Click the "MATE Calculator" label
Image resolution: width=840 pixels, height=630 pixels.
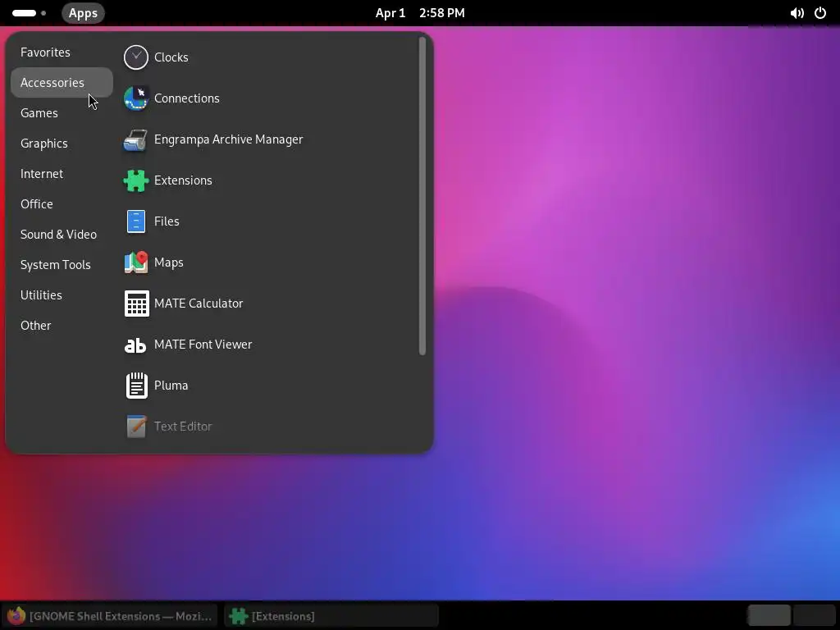199,304
